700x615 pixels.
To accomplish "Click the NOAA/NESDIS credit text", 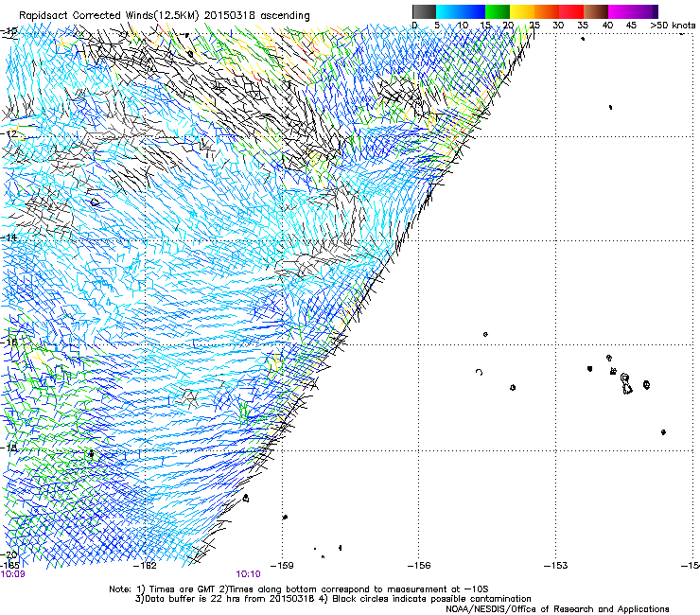I will [x=557, y=609].
